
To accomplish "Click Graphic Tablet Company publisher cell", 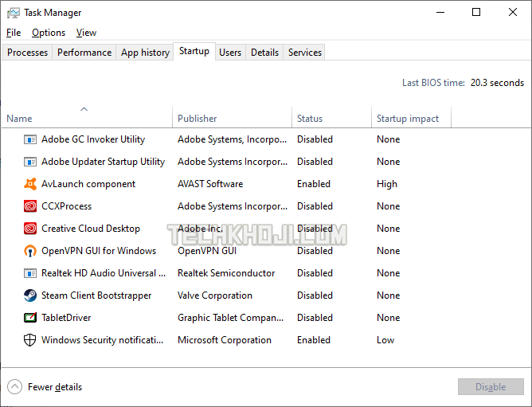I will (x=231, y=318).
